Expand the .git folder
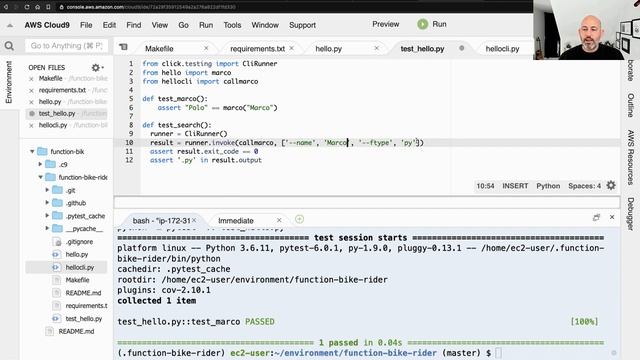640x360 pixels. pyautogui.click(x=47, y=190)
